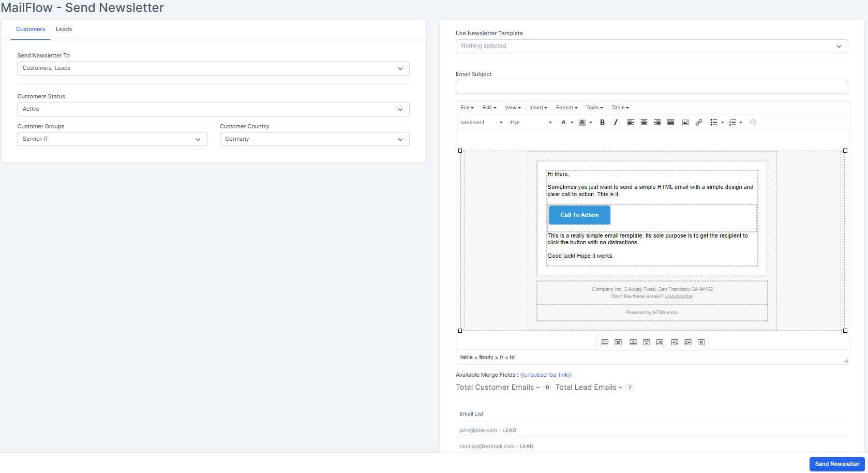Click the Send Newsletter button

(836, 464)
